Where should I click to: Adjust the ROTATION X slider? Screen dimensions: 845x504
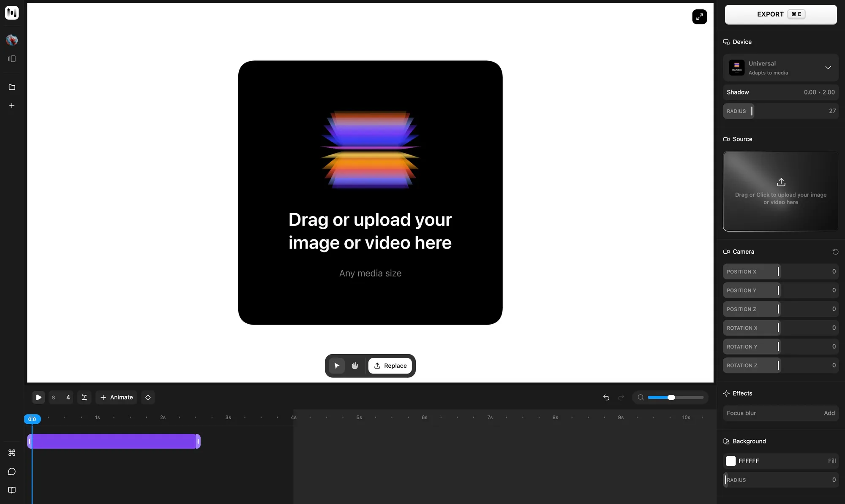(781, 328)
